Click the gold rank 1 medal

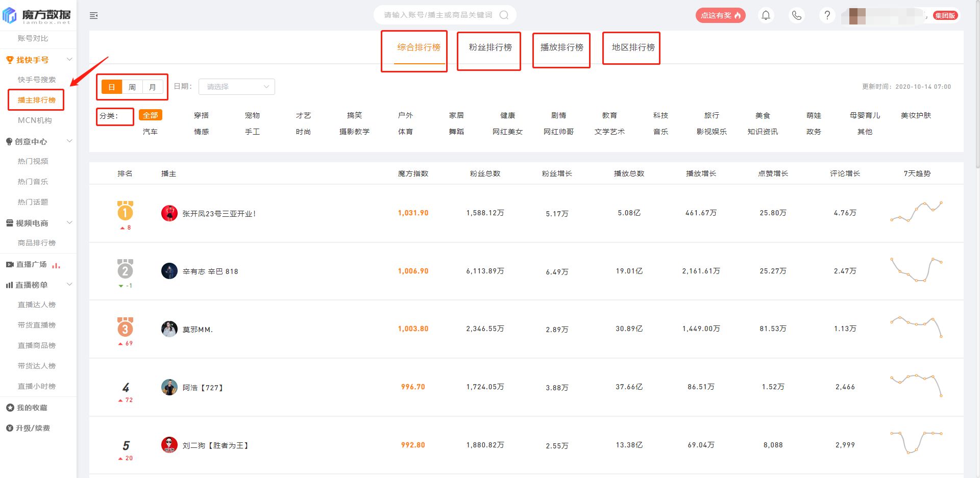125,211
